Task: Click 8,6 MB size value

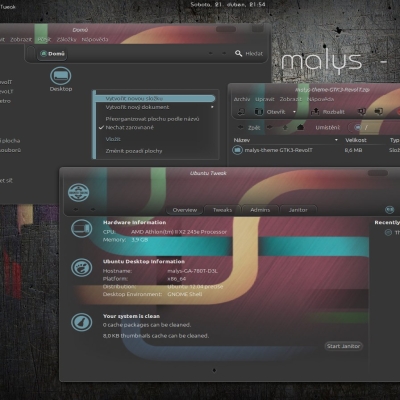Action: [353, 150]
